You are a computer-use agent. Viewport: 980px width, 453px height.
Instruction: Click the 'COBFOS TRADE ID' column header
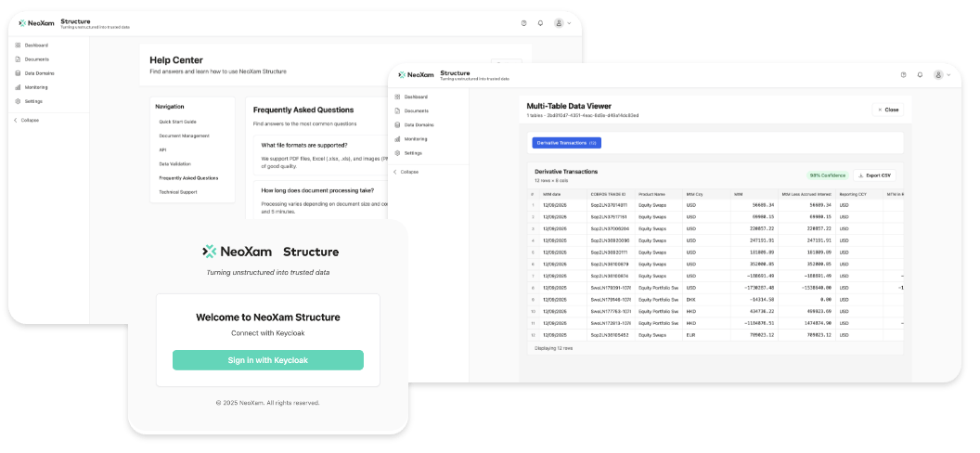click(611, 194)
